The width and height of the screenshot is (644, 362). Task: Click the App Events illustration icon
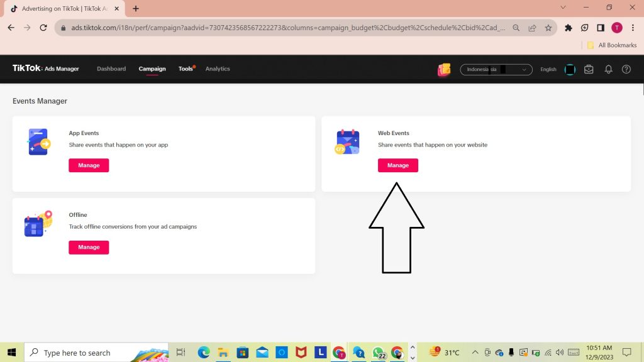38,142
